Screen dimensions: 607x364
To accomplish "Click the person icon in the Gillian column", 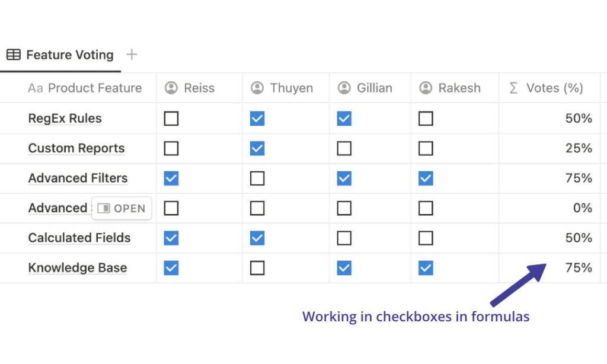I will 344,88.
